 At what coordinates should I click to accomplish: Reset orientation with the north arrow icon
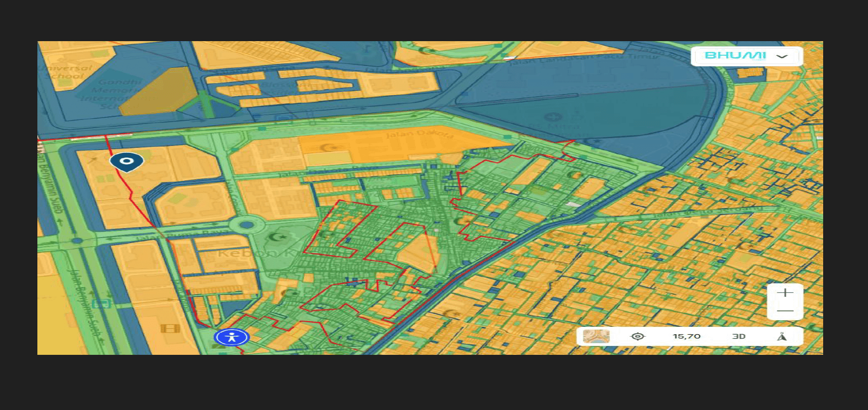pos(782,337)
